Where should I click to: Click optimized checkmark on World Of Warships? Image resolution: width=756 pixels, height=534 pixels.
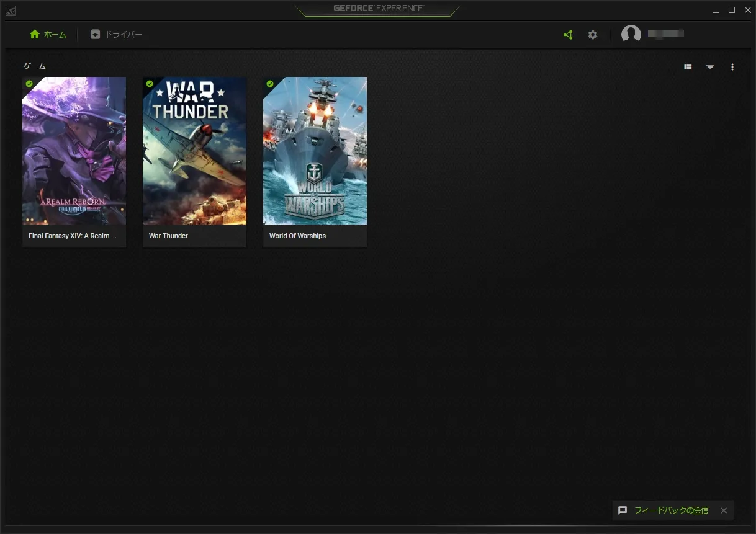point(270,84)
